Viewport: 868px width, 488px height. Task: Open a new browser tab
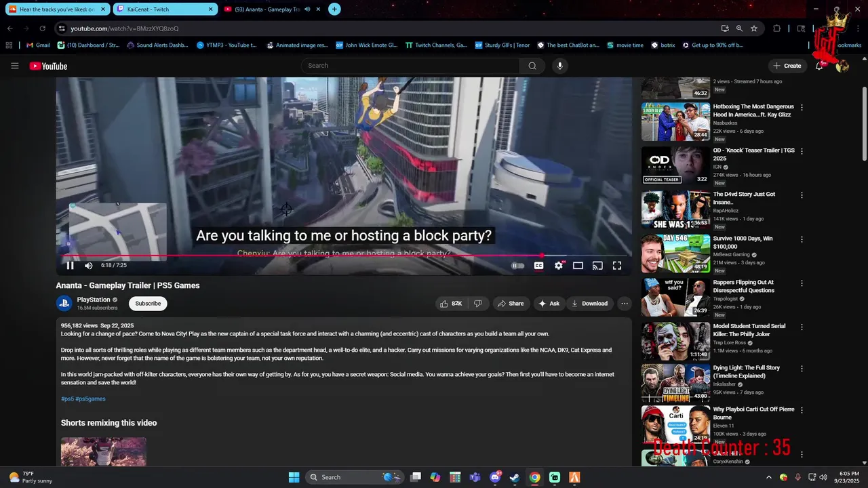tap(334, 9)
